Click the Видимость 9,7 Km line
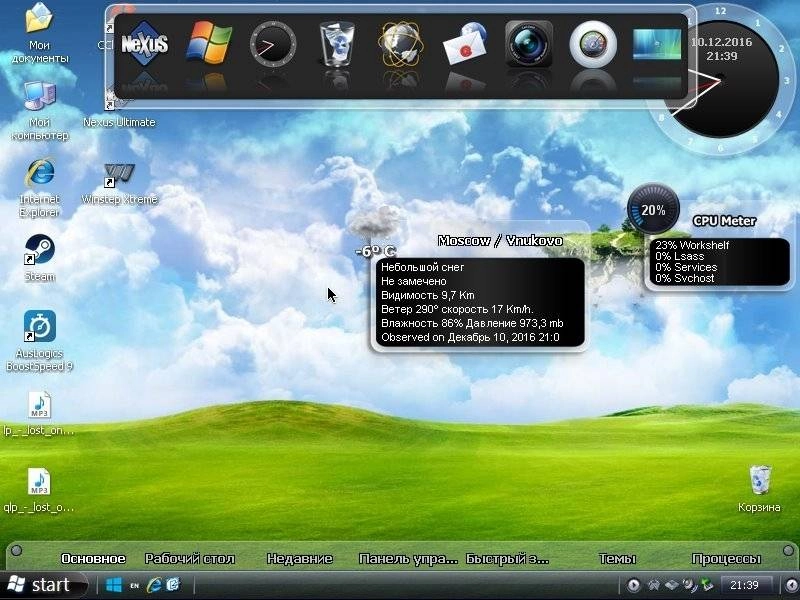This screenshot has width=800, height=600. coord(428,295)
